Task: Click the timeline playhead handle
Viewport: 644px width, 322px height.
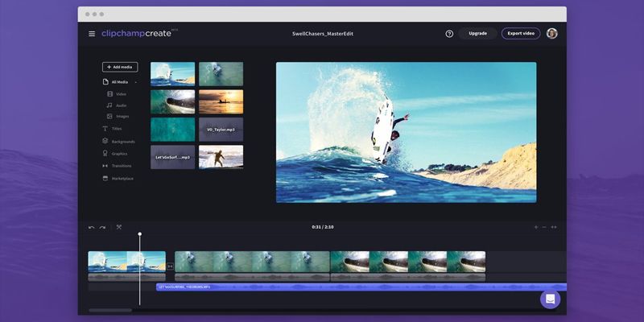Action: (139, 234)
